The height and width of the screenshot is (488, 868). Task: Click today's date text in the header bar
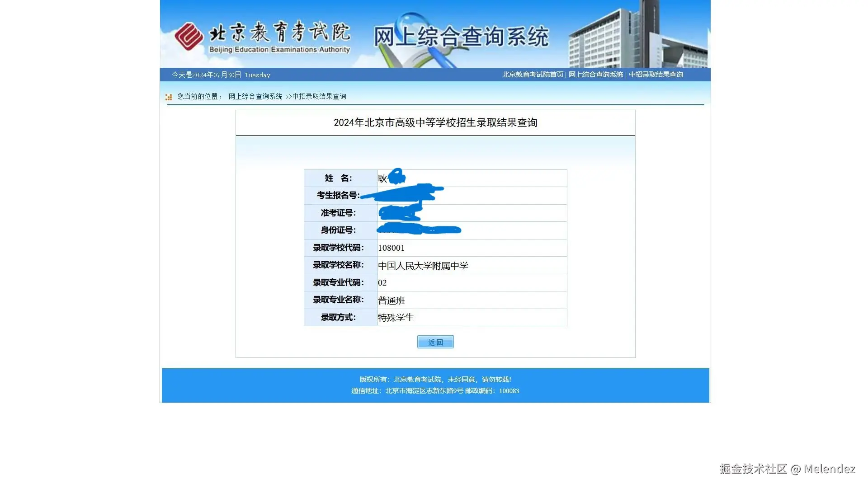point(221,75)
